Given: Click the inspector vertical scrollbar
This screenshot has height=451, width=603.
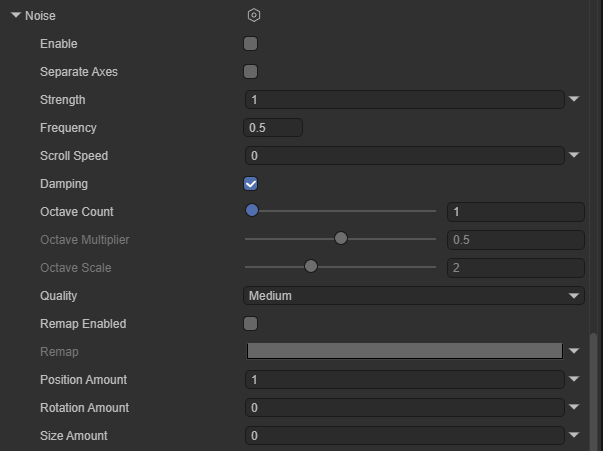Looking at the screenshot, I should click(x=596, y=390).
